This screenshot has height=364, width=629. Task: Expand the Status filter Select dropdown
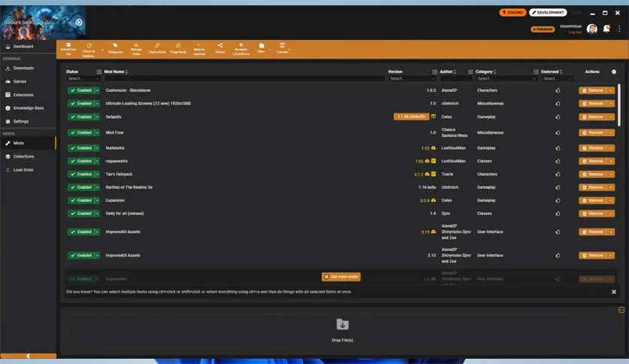(x=83, y=78)
